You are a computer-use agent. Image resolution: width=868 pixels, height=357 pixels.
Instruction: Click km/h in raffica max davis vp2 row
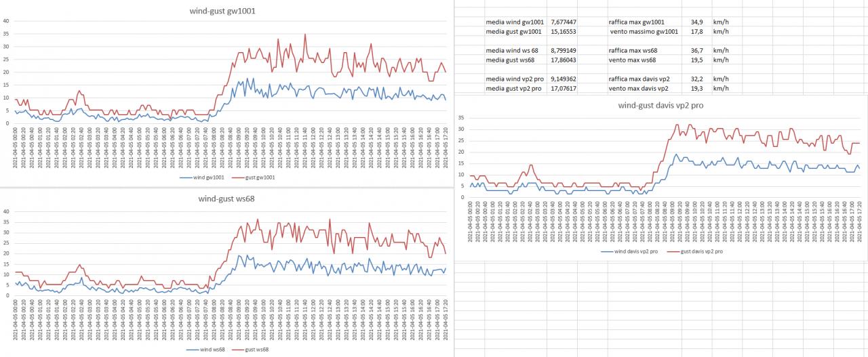[721, 79]
